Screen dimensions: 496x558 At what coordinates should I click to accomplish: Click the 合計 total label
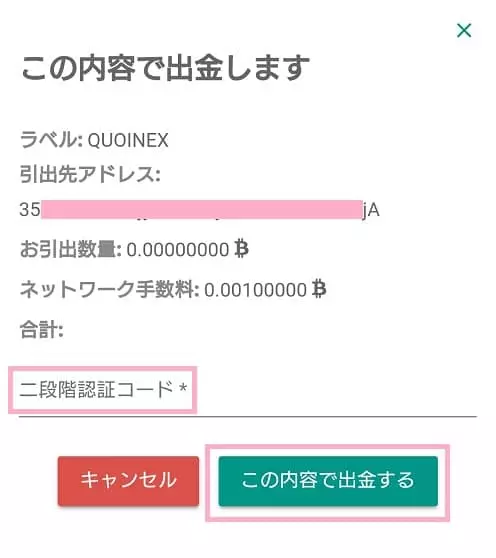(42, 330)
